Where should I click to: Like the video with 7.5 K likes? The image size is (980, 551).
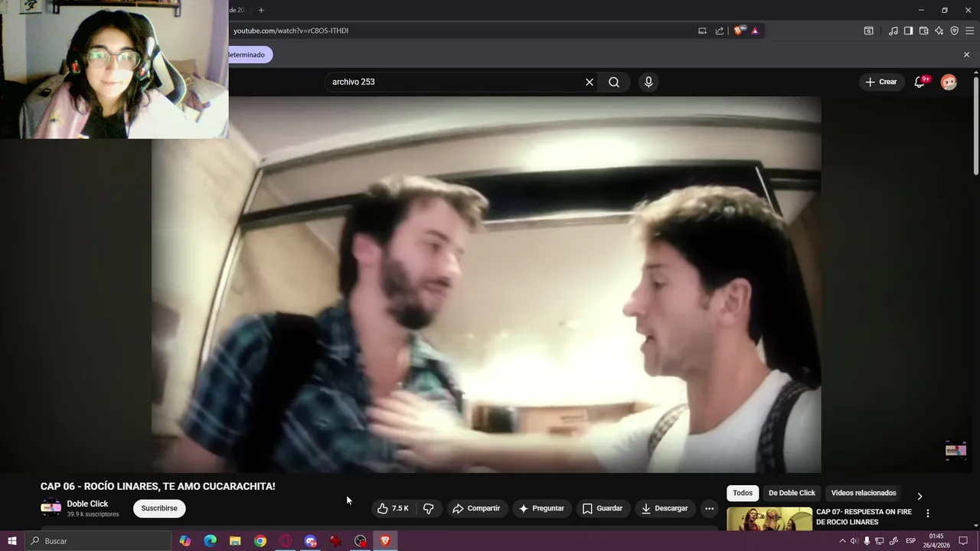394,508
